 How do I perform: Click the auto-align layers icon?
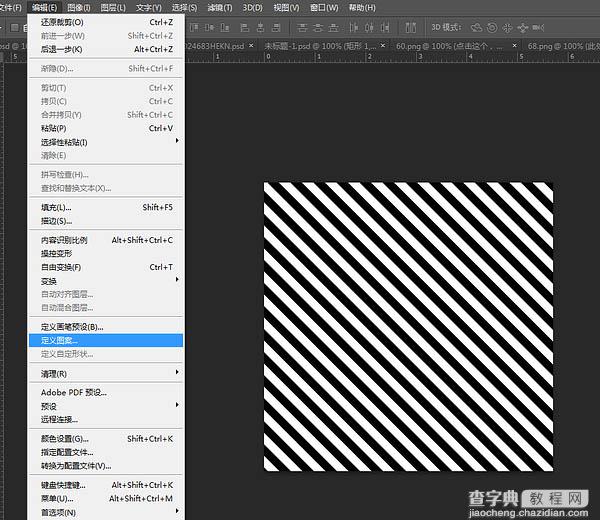click(x=410, y=28)
